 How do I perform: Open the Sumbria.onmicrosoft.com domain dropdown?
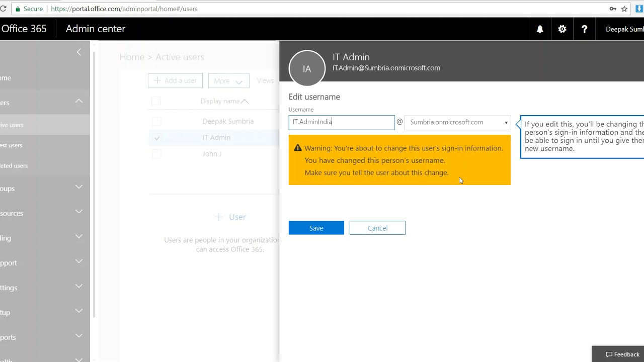[457, 123]
